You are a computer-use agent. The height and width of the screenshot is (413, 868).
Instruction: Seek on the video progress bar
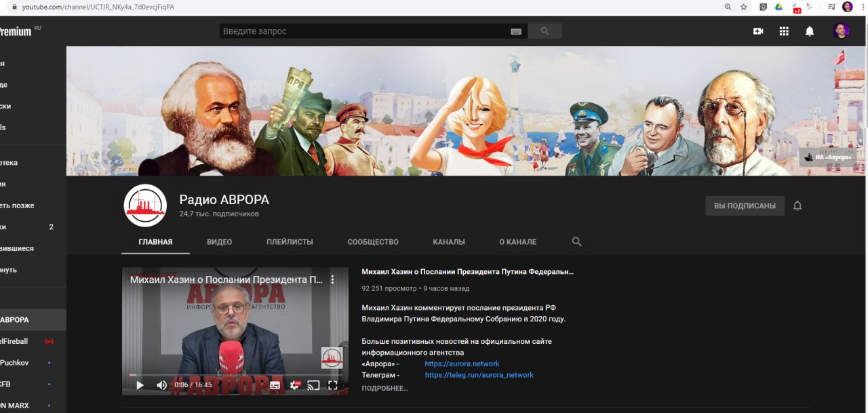pos(235,374)
